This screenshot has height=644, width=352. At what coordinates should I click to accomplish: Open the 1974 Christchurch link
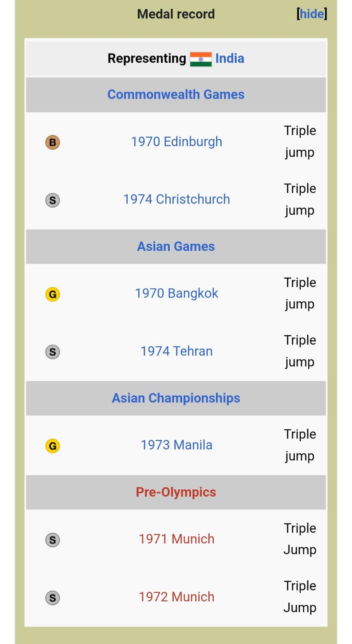tap(177, 199)
